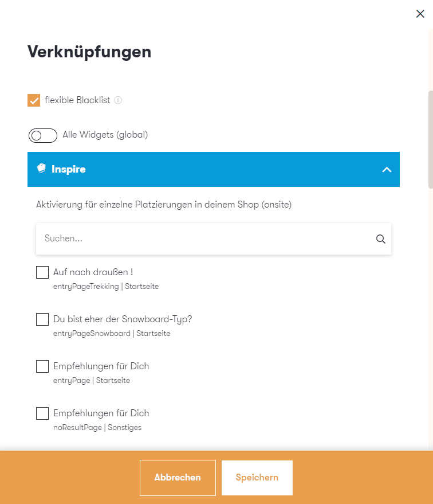Click the magnifier search icon
The image size is (433, 504).
click(x=380, y=239)
